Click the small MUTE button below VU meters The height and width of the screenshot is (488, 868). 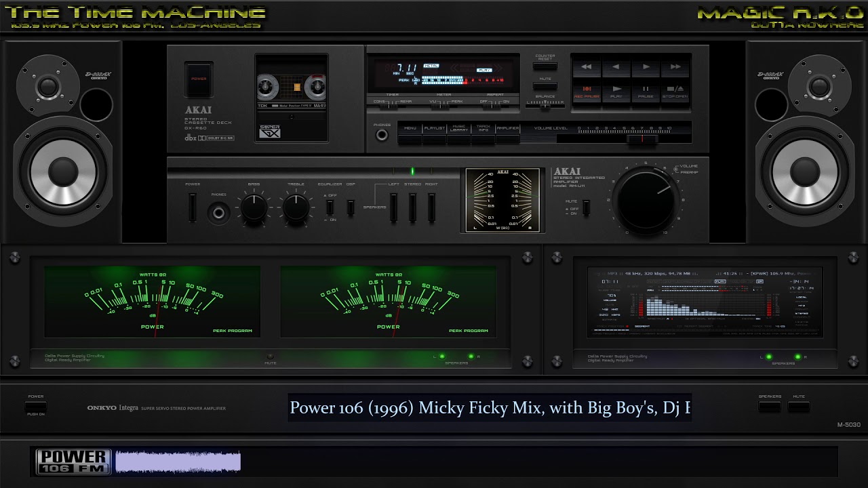coord(271,357)
